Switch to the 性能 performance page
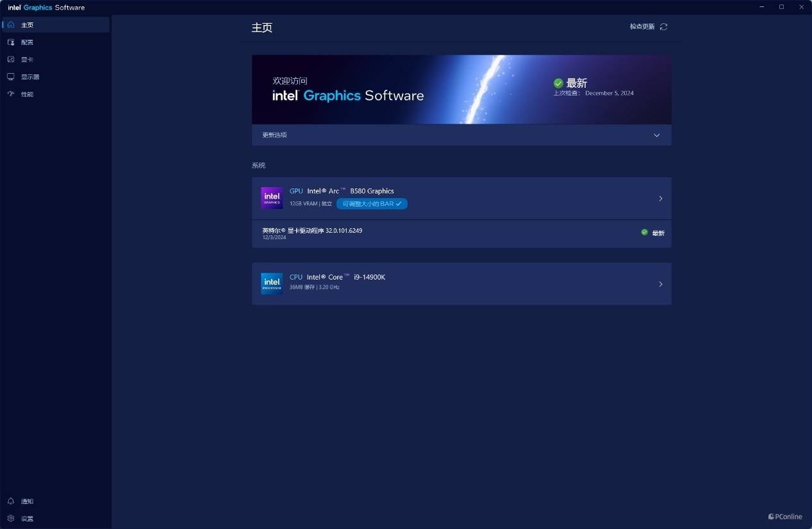 56,94
